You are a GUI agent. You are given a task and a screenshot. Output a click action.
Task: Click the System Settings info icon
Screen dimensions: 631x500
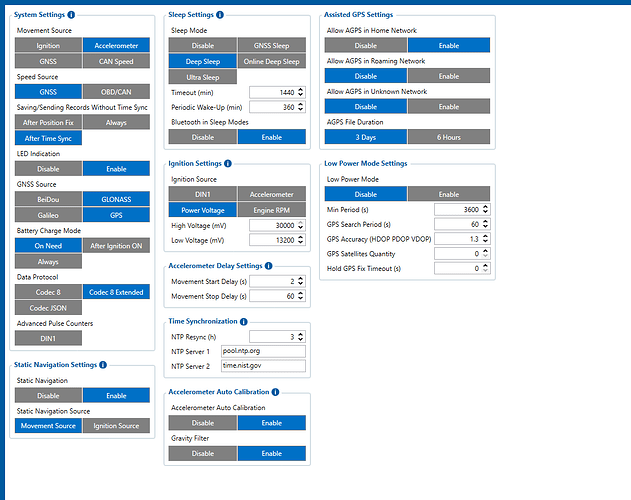coord(71,15)
